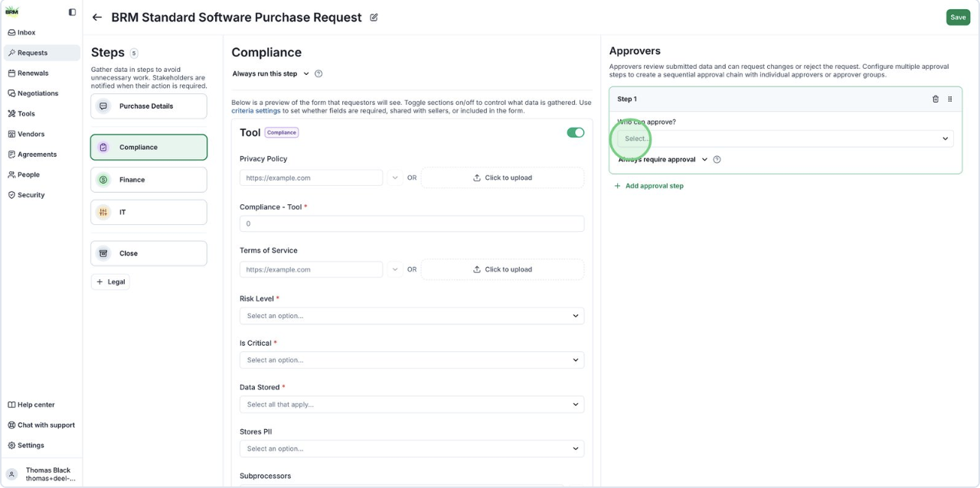The image size is (980, 488).
Task: Open the criteria settings link
Action: point(256,111)
